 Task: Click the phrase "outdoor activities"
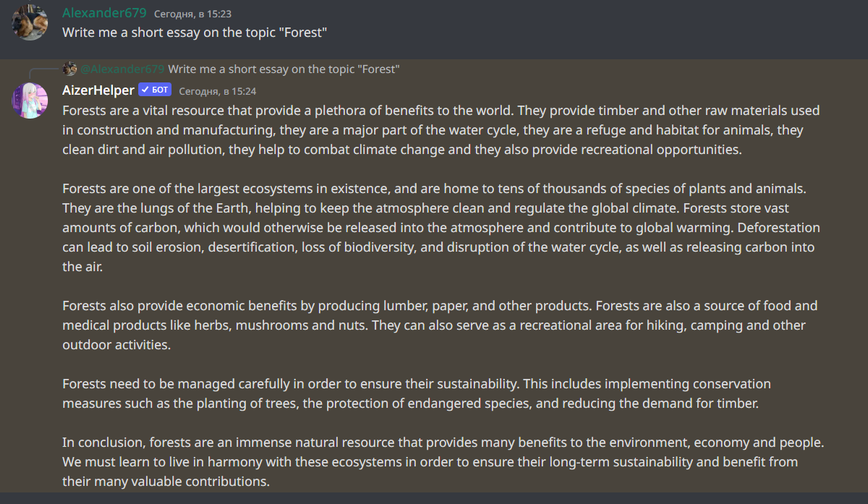[116, 345]
